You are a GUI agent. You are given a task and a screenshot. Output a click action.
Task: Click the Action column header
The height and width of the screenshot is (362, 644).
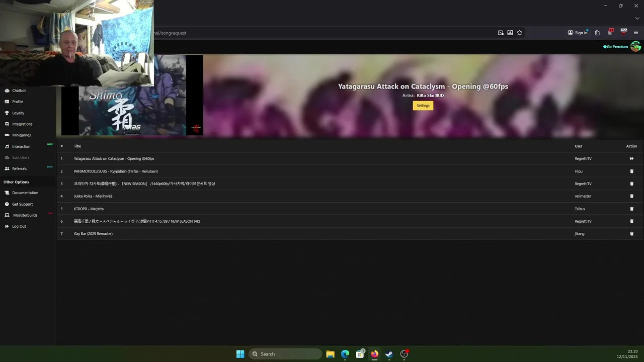click(631, 146)
